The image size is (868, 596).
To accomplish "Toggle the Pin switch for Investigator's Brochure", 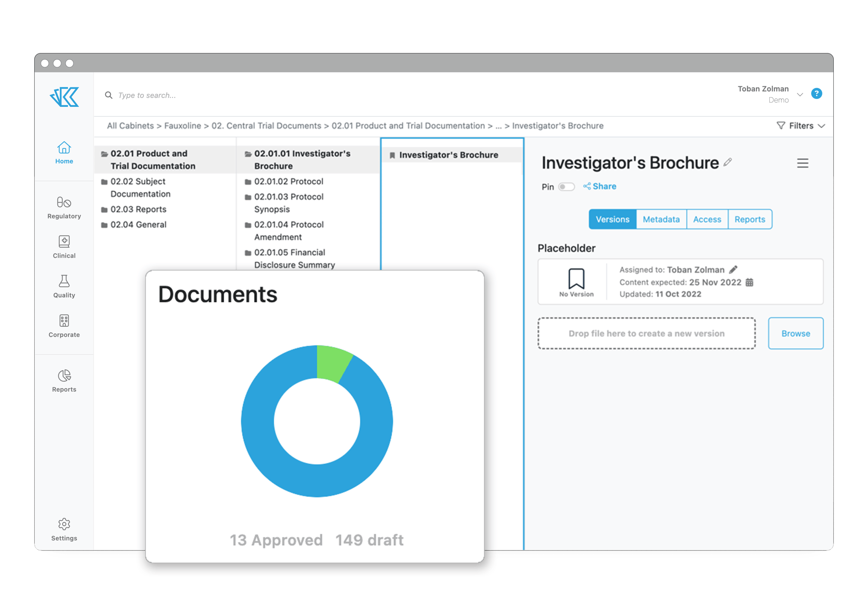I will point(567,186).
